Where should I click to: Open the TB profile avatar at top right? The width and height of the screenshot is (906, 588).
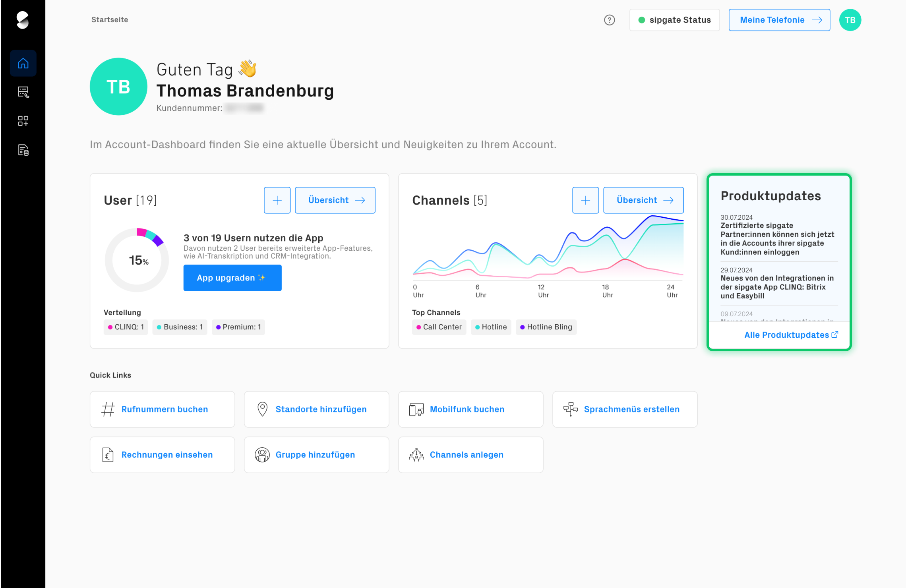click(x=850, y=19)
